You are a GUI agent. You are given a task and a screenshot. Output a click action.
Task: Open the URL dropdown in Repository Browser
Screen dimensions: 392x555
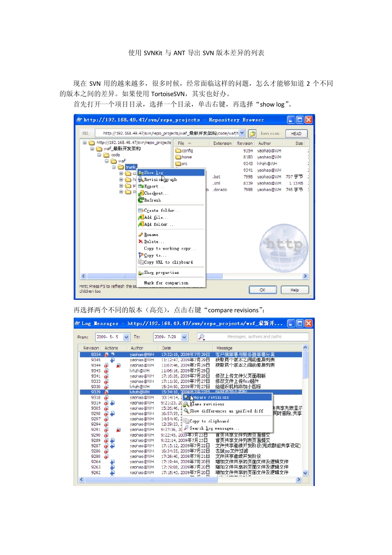click(x=242, y=133)
